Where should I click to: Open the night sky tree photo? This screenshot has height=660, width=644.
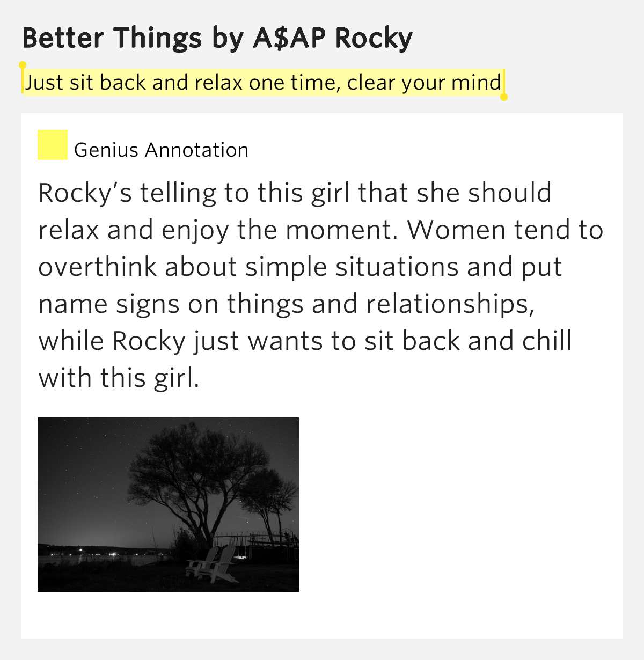168,504
